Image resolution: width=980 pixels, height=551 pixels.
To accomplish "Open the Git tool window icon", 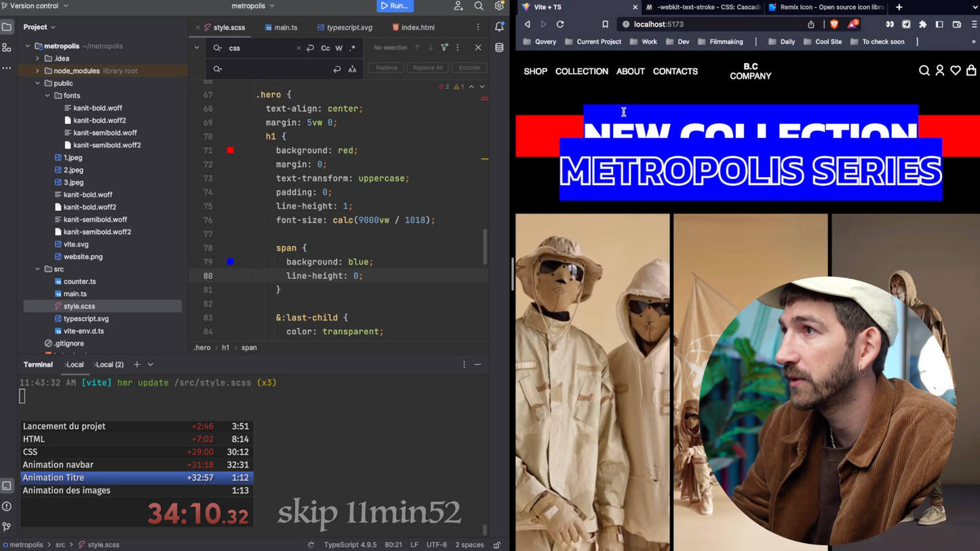I will (x=7, y=527).
